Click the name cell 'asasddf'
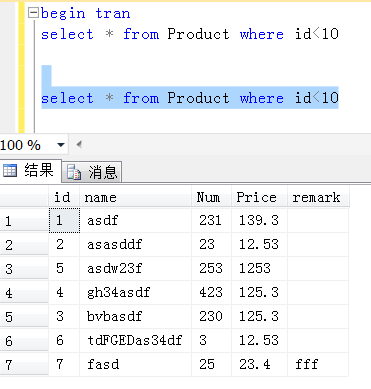 coord(135,244)
